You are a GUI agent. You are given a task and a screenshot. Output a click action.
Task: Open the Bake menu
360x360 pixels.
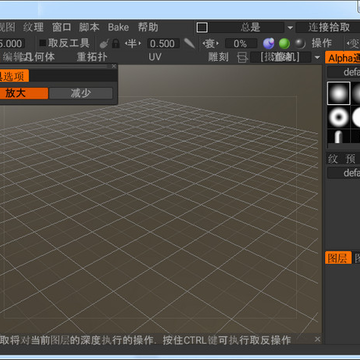click(118, 27)
